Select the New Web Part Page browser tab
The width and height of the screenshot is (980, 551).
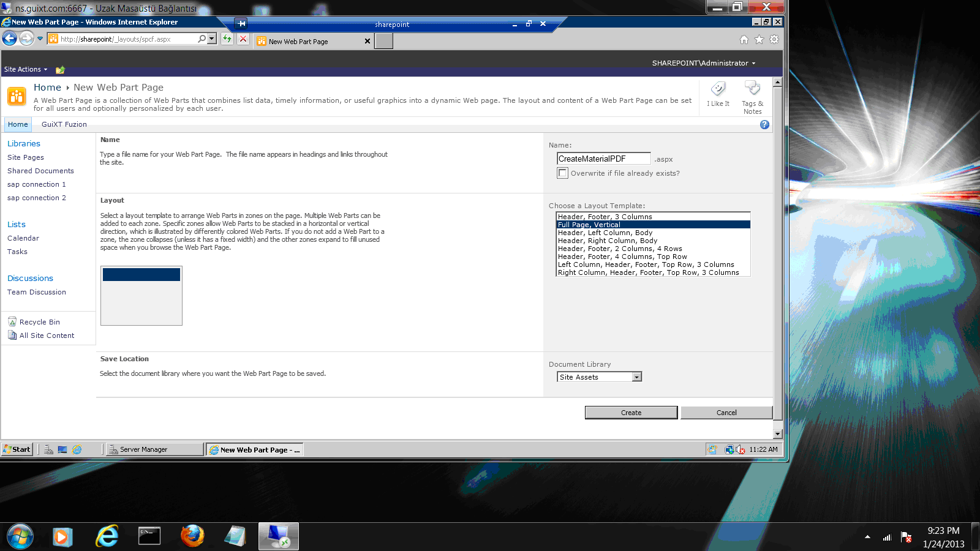(x=314, y=41)
